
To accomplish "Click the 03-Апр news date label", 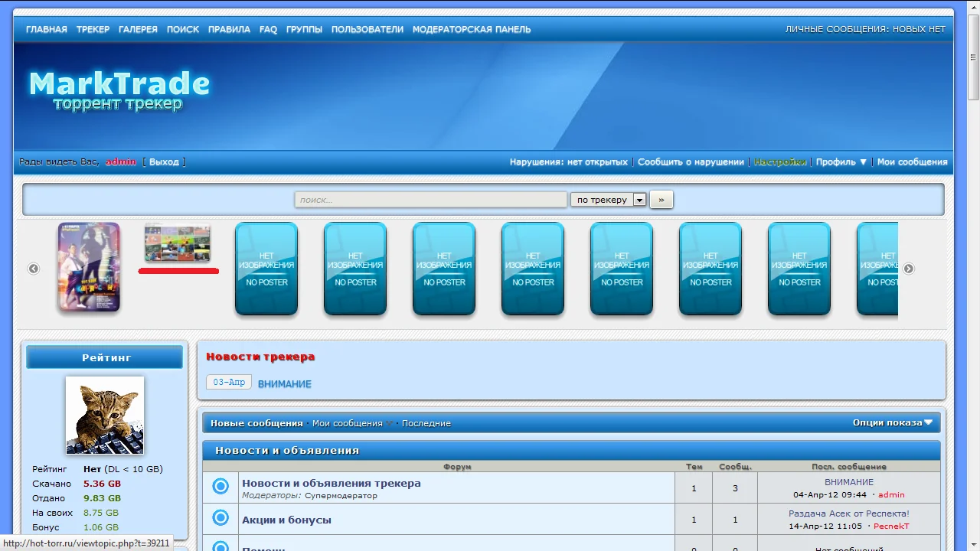I will pos(229,382).
